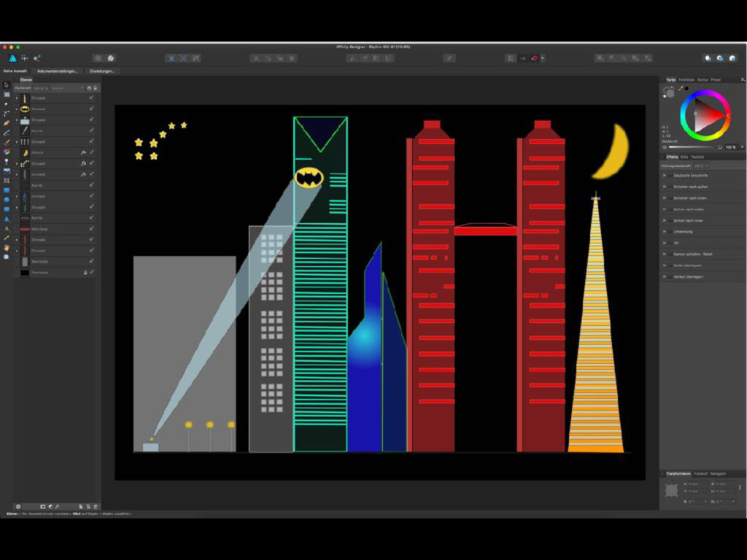Select the Node tool
Viewport: 747px width, 560px height.
click(x=6, y=104)
